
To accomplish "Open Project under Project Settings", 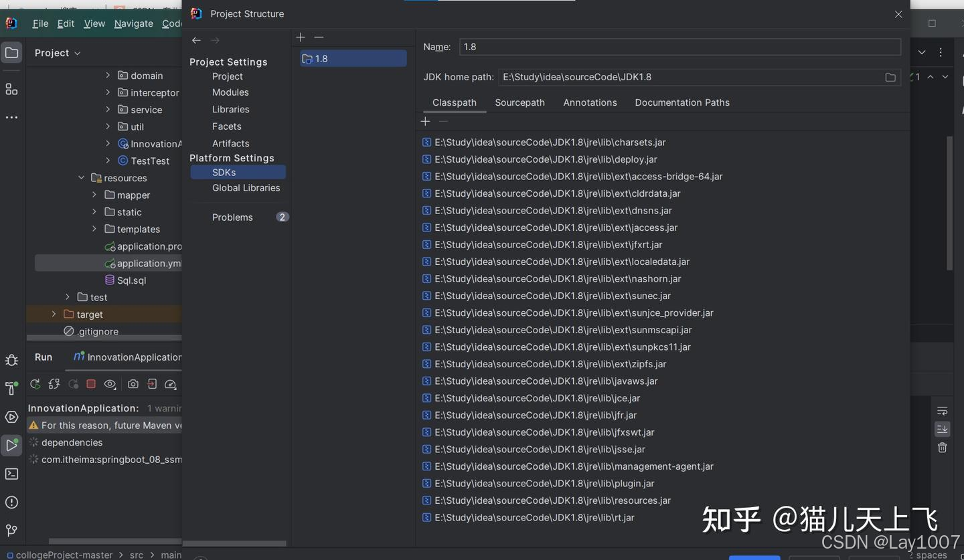I will click(x=228, y=76).
